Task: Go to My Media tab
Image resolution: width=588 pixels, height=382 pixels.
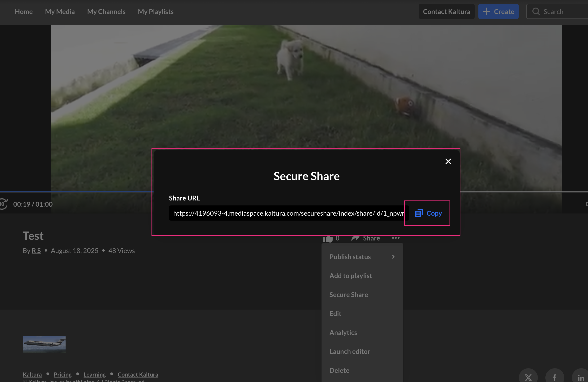Action: click(60, 12)
